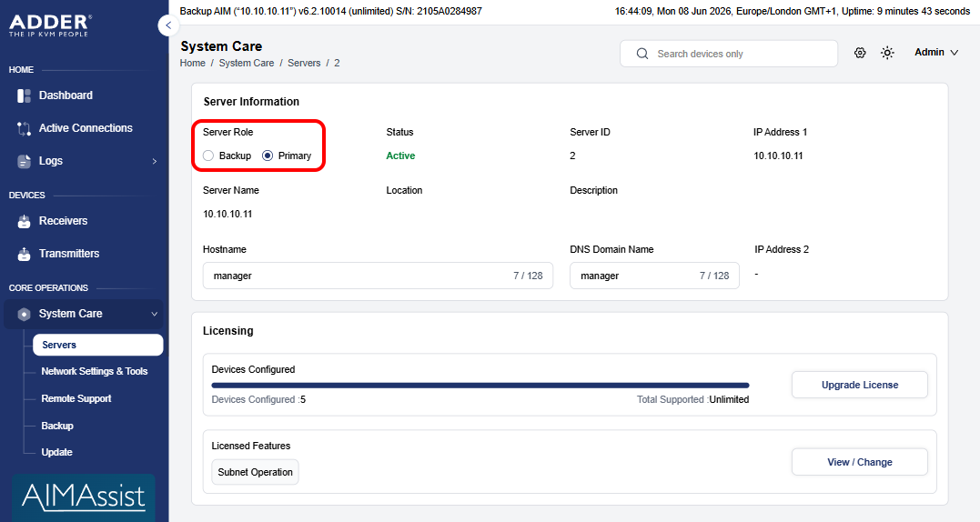
Task: Follow the Home breadcrumb link
Action: click(193, 63)
